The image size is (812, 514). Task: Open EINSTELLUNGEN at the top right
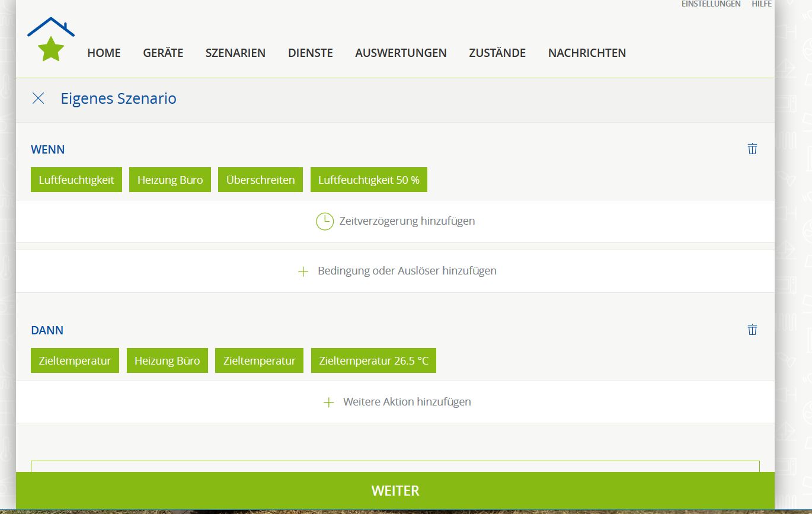(x=711, y=4)
